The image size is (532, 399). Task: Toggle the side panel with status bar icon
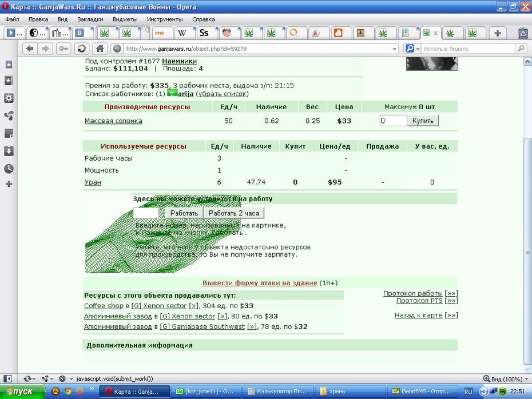tap(7, 378)
